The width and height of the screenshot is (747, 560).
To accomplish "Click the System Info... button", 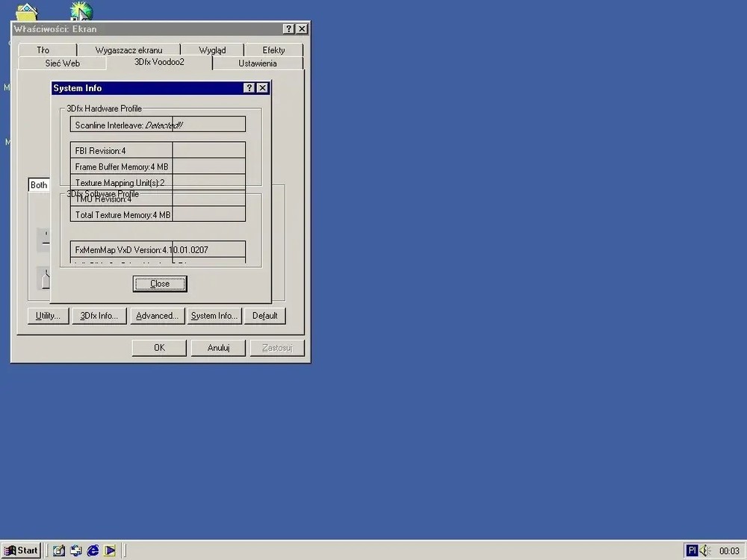I will pyautogui.click(x=214, y=316).
